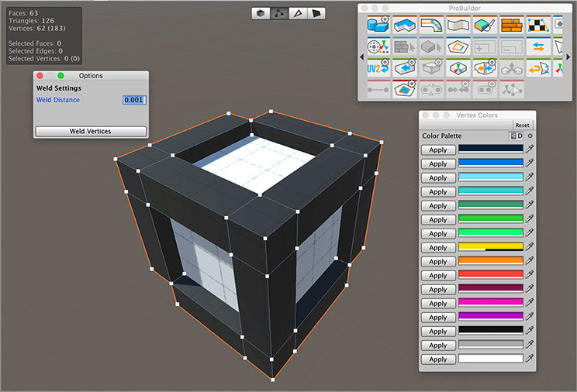Open the Material Editor cube-and-brush icon

485,26
